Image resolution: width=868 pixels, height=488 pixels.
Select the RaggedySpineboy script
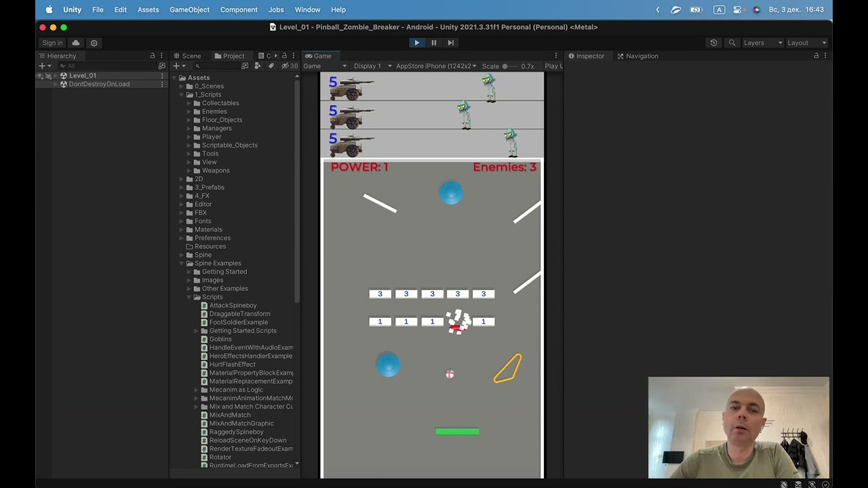pyautogui.click(x=236, y=432)
